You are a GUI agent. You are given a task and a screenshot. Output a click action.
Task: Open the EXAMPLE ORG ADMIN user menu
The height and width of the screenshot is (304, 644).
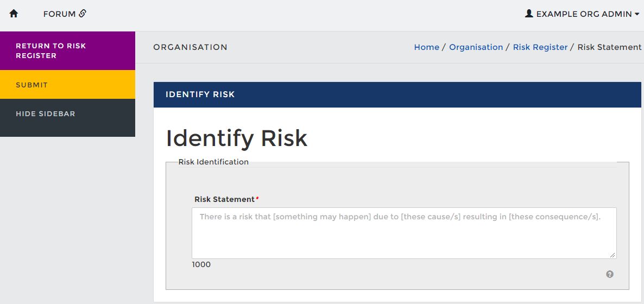pyautogui.click(x=583, y=14)
